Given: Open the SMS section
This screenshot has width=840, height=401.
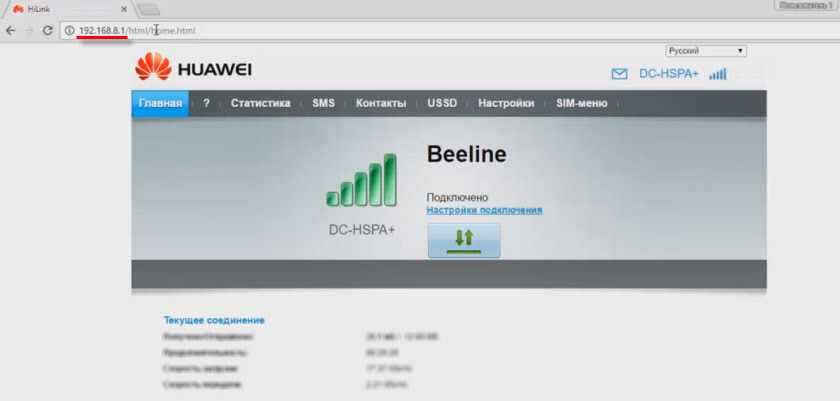Looking at the screenshot, I should click(x=323, y=103).
